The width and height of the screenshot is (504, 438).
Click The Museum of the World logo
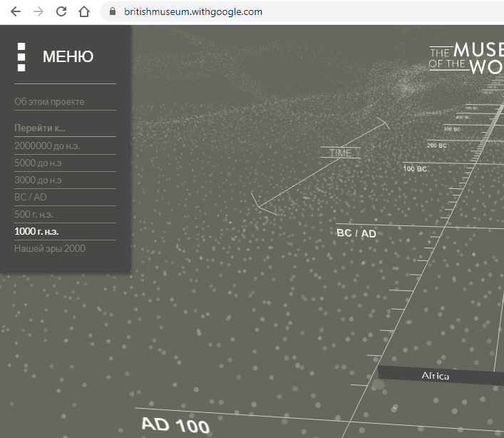[466, 58]
